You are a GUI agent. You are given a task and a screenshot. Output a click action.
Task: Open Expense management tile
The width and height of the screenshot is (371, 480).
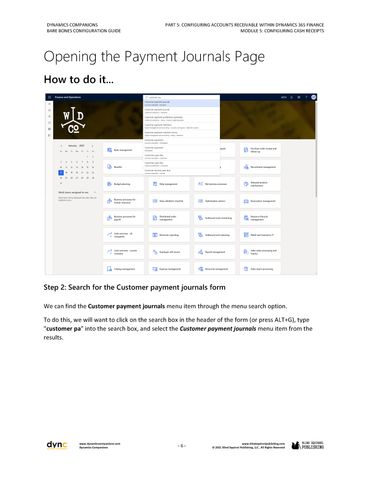[x=169, y=268]
